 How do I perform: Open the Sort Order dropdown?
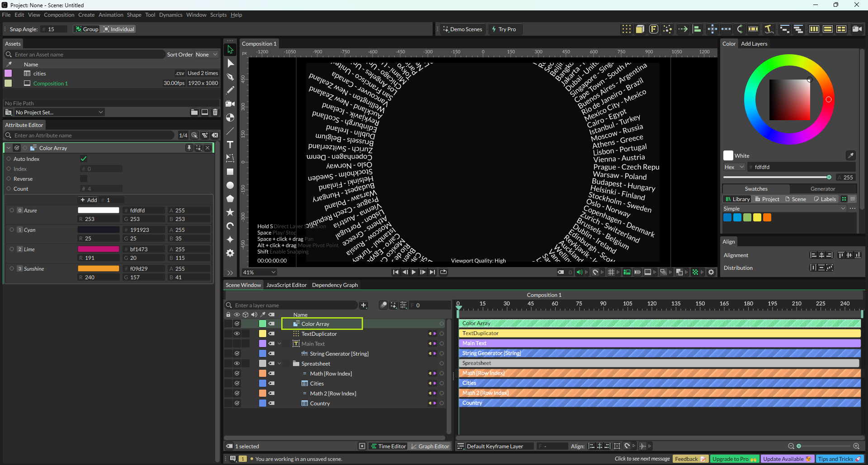[x=206, y=55]
